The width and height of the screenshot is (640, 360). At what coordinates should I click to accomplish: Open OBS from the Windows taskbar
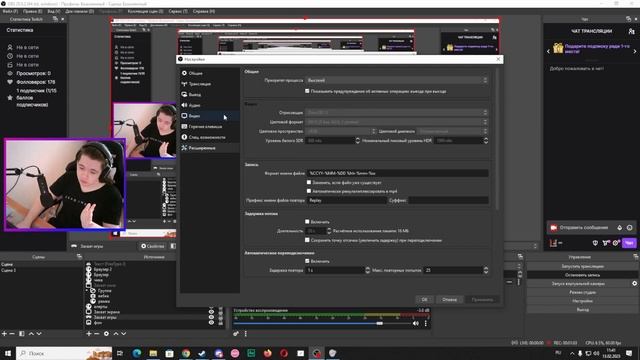[x=317, y=353]
